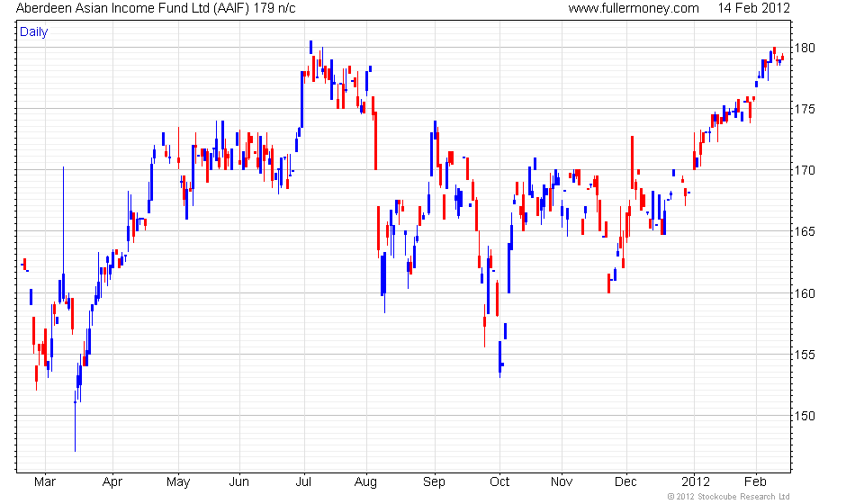
Task: Click the Mar month label
Action: (45, 482)
